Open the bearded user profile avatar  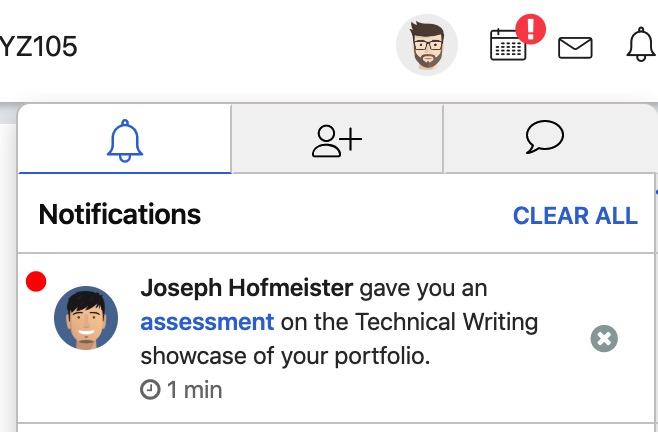[x=427, y=45]
